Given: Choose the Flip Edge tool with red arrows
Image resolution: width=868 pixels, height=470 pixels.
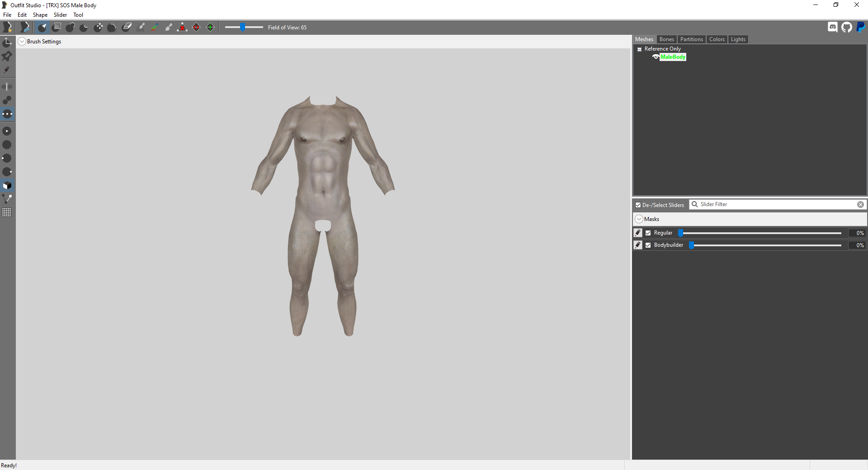Looking at the screenshot, I should pos(196,28).
